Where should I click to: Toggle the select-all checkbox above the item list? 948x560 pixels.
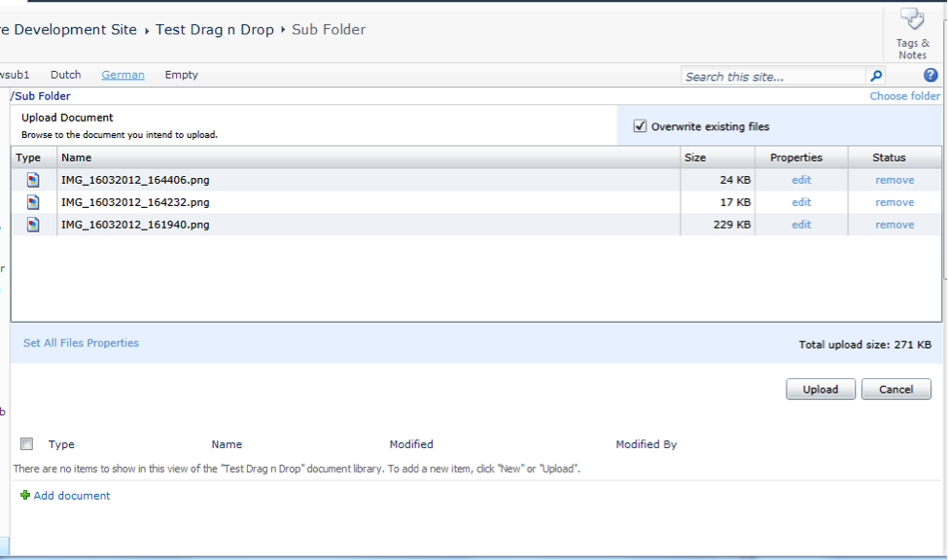click(26, 442)
